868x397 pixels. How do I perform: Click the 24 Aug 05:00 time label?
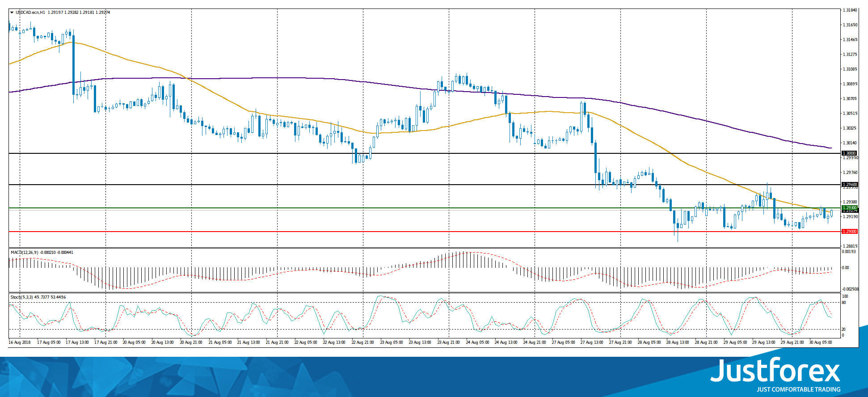pyautogui.click(x=477, y=342)
